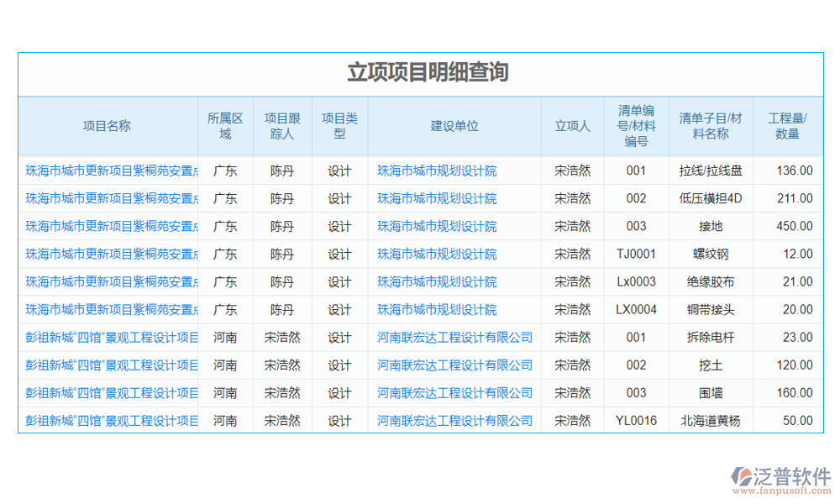Click the 清单编号/材料编号 column header
Screen dimensions: 840x504
pos(636,126)
